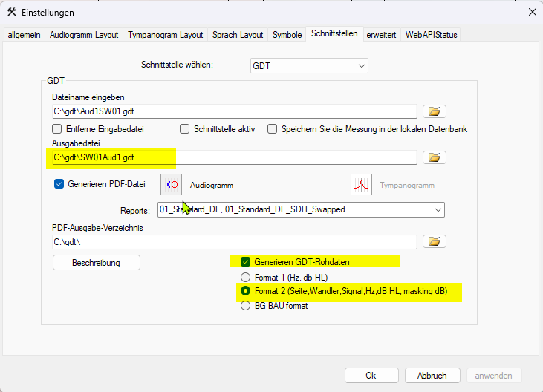Uncheck Generieren PDF-Datei checkbox
The height and width of the screenshot is (392, 543).
tap(59, 184)
